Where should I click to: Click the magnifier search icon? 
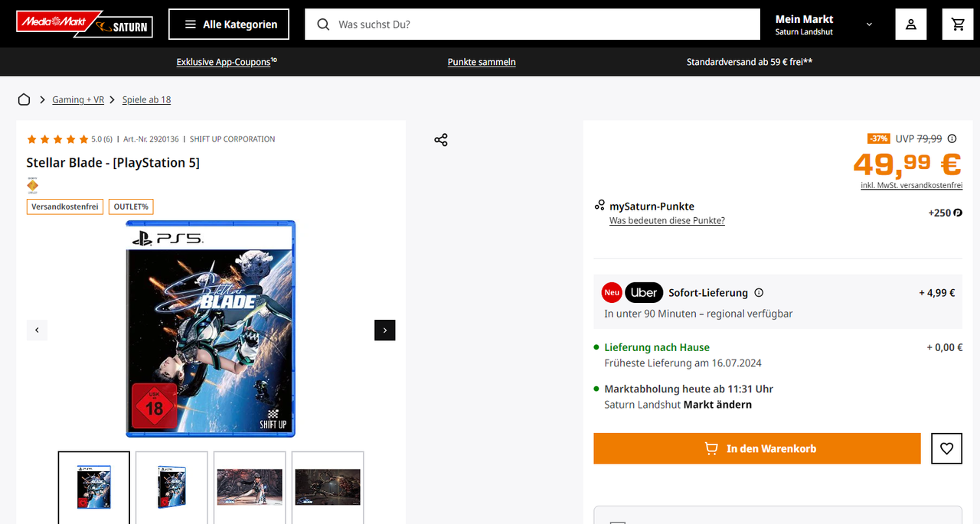324,24
